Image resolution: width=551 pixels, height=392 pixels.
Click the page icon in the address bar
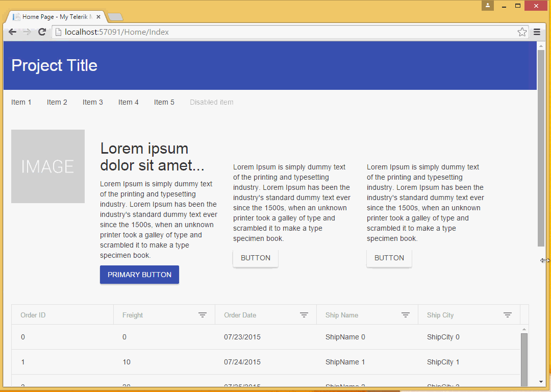(x=58, y=32)
